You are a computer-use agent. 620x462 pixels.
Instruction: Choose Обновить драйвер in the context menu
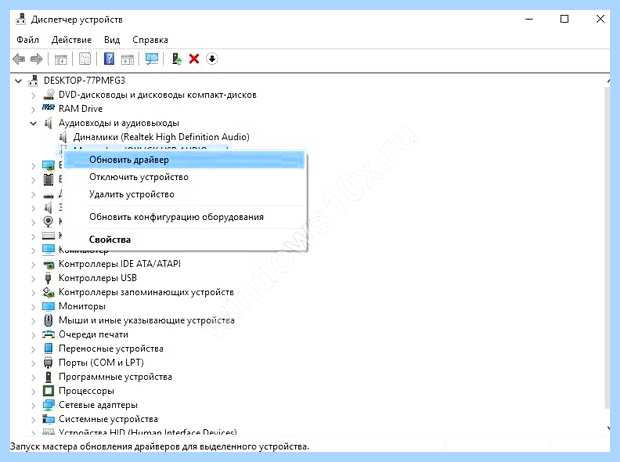coord(184,160)
